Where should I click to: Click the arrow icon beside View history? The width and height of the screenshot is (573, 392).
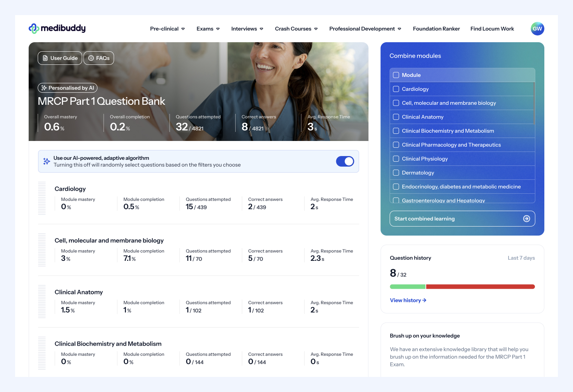pos(424,300)
